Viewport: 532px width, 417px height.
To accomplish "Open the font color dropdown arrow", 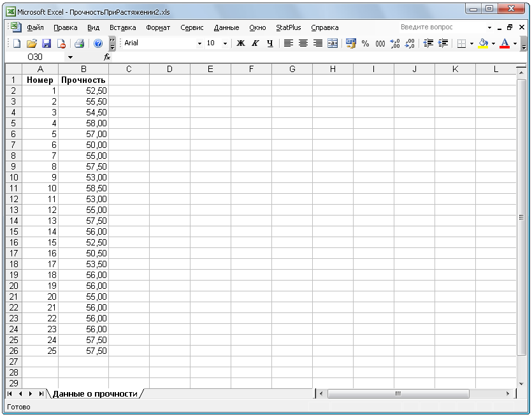I will click(x=515, y=43).
